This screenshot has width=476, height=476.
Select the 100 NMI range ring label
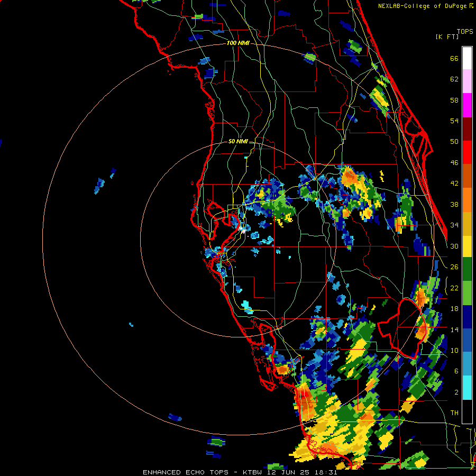click(238, 43)
